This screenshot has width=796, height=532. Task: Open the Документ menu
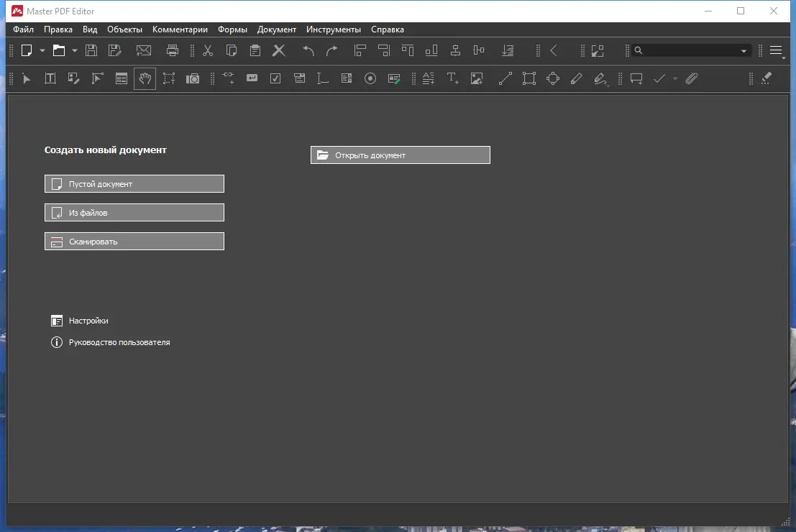point(277,29)
